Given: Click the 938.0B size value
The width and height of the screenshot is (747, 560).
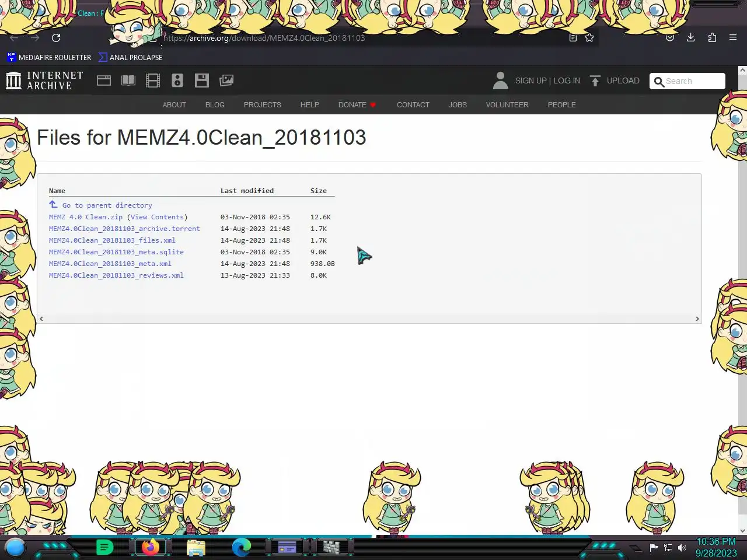Looking at the screenshot, I should (323, 264).
